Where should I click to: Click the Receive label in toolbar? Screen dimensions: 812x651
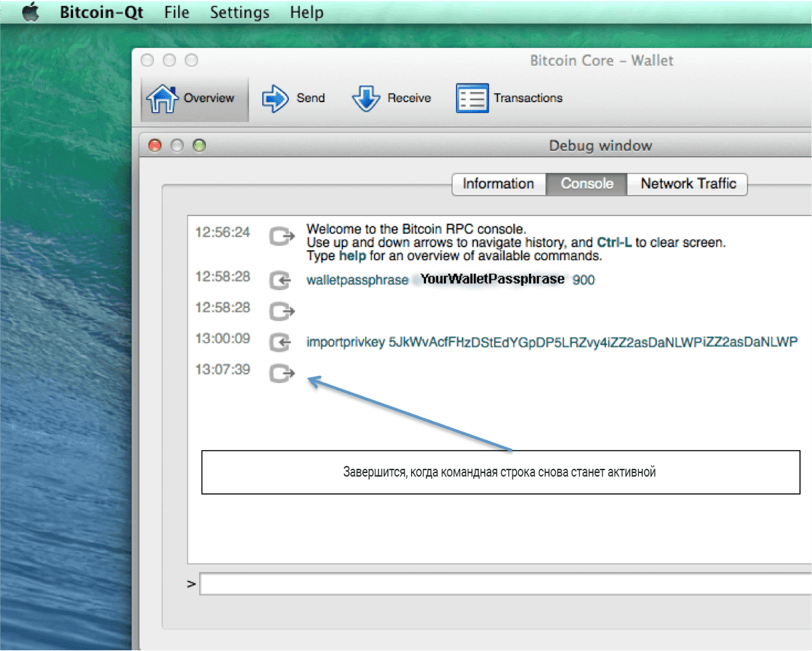[409, 98]
